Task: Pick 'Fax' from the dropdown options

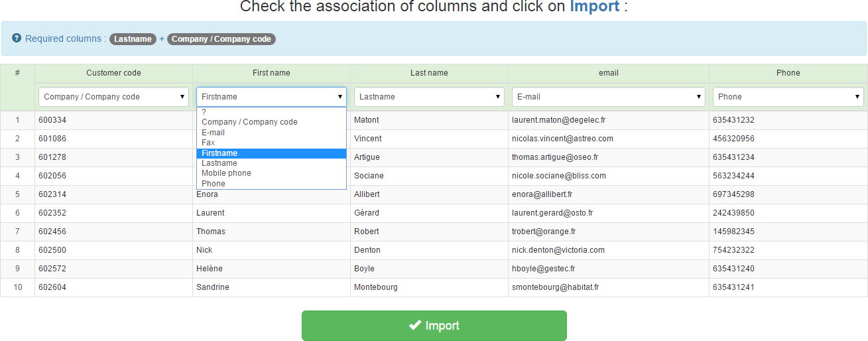Action: 208,143
